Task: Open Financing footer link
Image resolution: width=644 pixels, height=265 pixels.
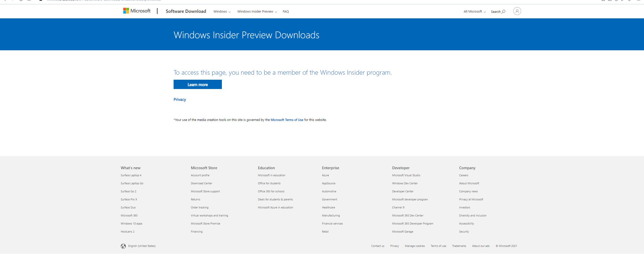Action: pyautogui.click(x=197, y=232)
